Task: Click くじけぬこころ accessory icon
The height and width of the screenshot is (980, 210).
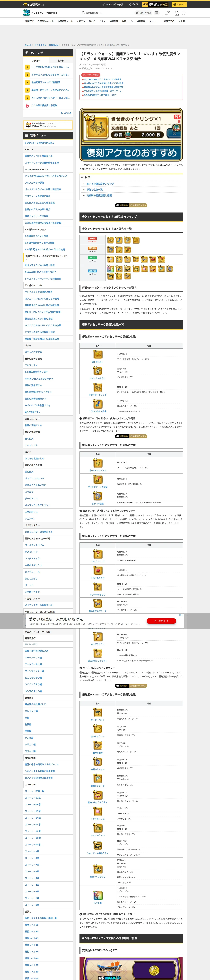Action: click(98, 571)
